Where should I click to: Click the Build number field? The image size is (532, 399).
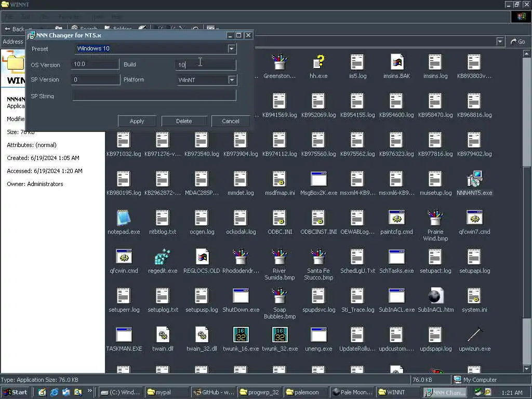click(x=206, y=64)
